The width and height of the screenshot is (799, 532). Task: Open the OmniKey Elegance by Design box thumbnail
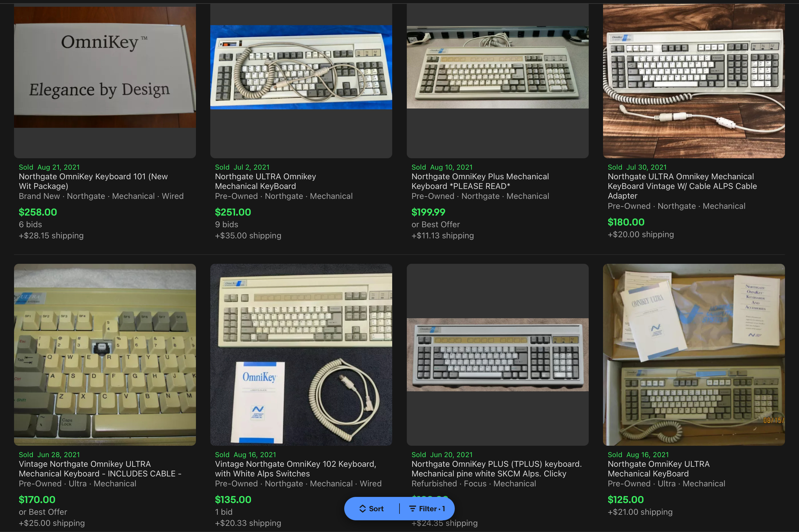(x=105, y=81)
